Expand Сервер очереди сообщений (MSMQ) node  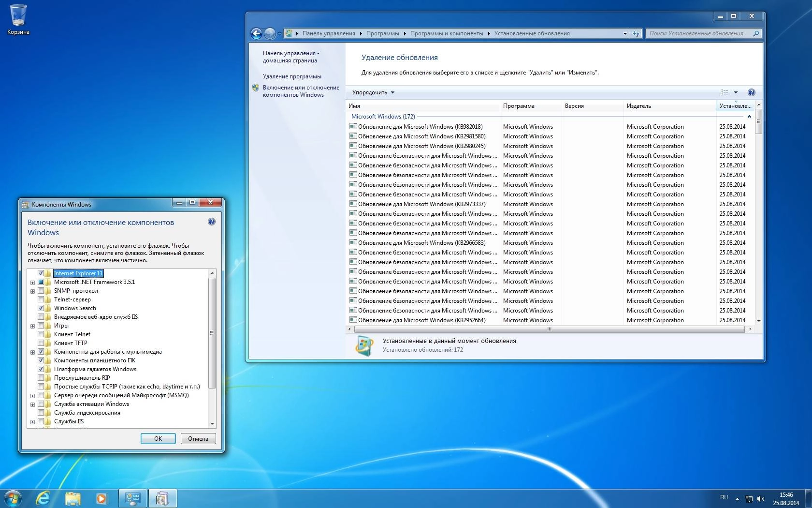32,396
